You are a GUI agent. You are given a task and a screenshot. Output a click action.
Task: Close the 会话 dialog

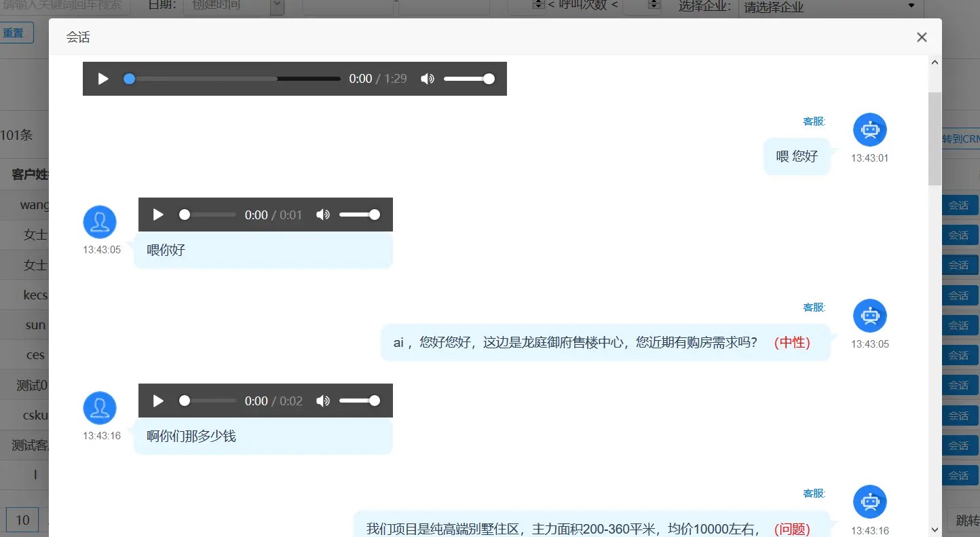click(x=922, y=37)
